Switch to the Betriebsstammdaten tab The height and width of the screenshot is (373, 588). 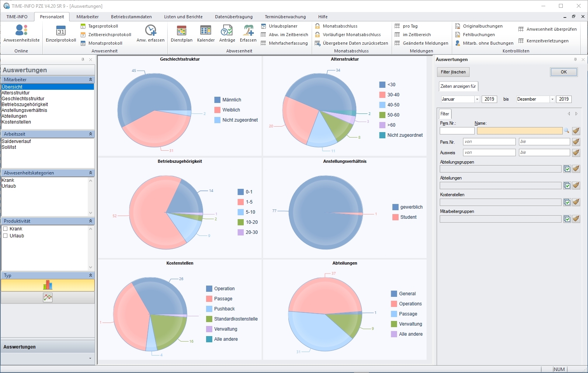(131, 17)
